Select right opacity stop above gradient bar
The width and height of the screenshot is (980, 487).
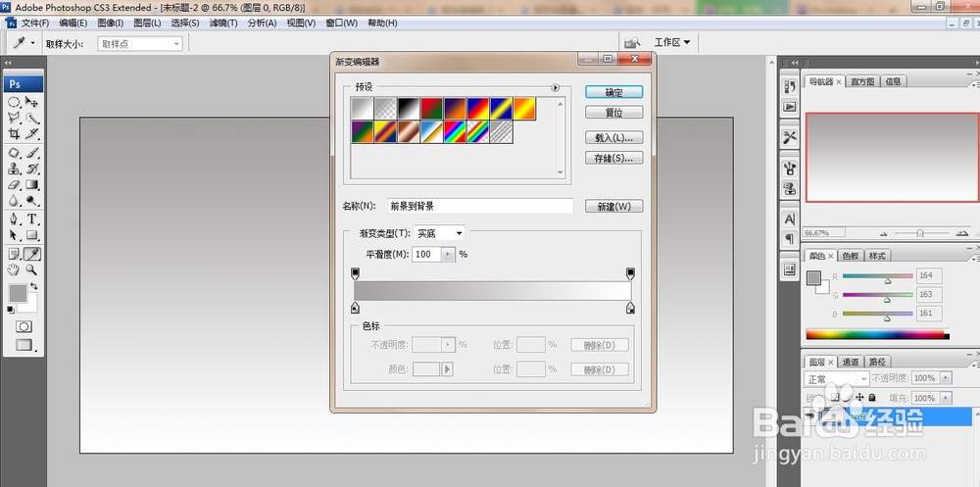[x=630, y=273]
